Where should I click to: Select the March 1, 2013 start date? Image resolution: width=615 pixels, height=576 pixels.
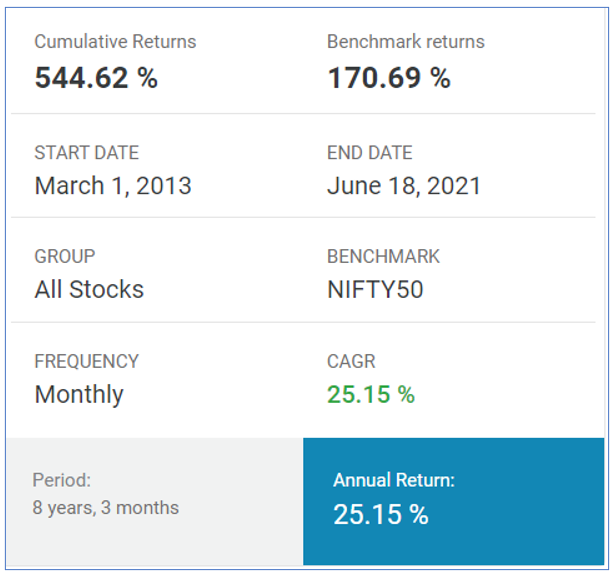tap(113, 185)
